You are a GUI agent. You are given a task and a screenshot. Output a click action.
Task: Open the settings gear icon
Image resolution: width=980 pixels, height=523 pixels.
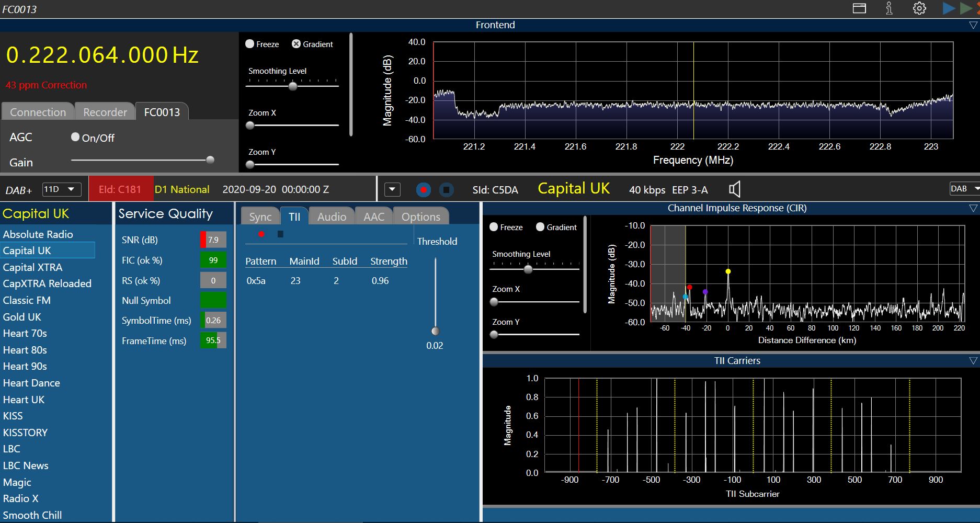tap(919, 8)
